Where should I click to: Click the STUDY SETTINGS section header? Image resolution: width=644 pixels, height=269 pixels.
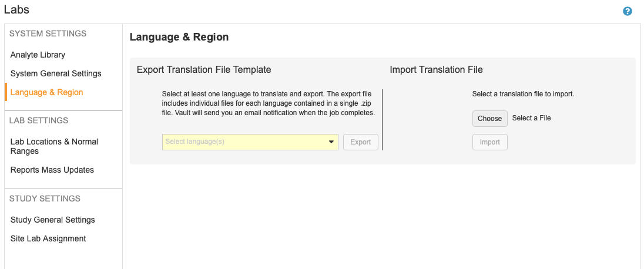pos(45,199)
